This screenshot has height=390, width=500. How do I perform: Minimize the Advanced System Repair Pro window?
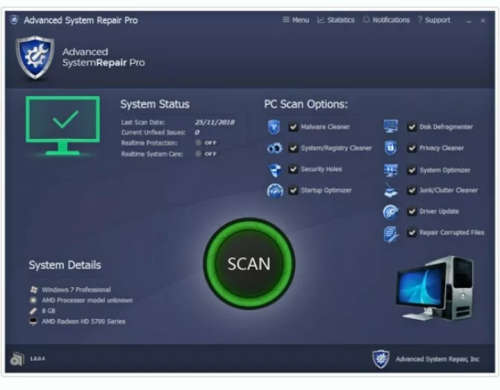coord(469,21)
